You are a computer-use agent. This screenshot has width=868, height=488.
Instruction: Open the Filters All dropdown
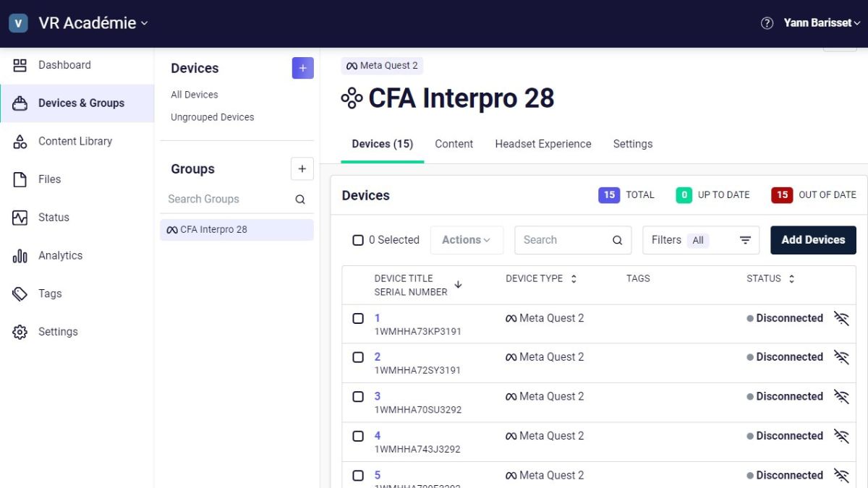click(x=701, y=240)
